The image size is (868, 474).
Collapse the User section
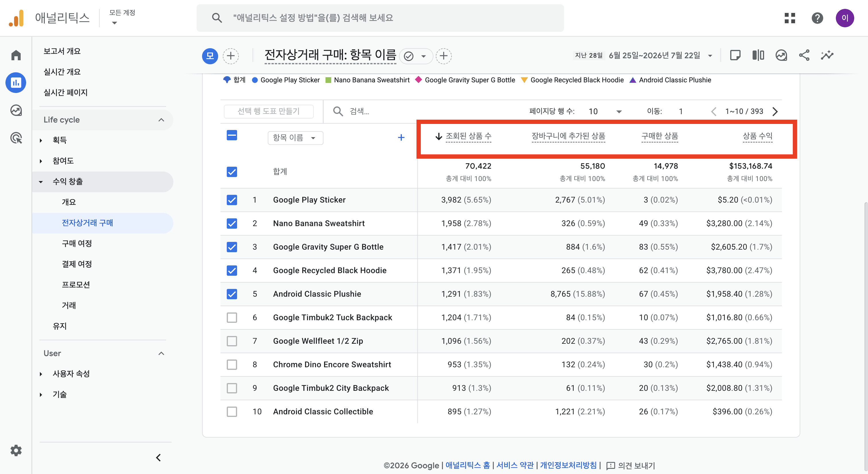click(x=161, y=353)
